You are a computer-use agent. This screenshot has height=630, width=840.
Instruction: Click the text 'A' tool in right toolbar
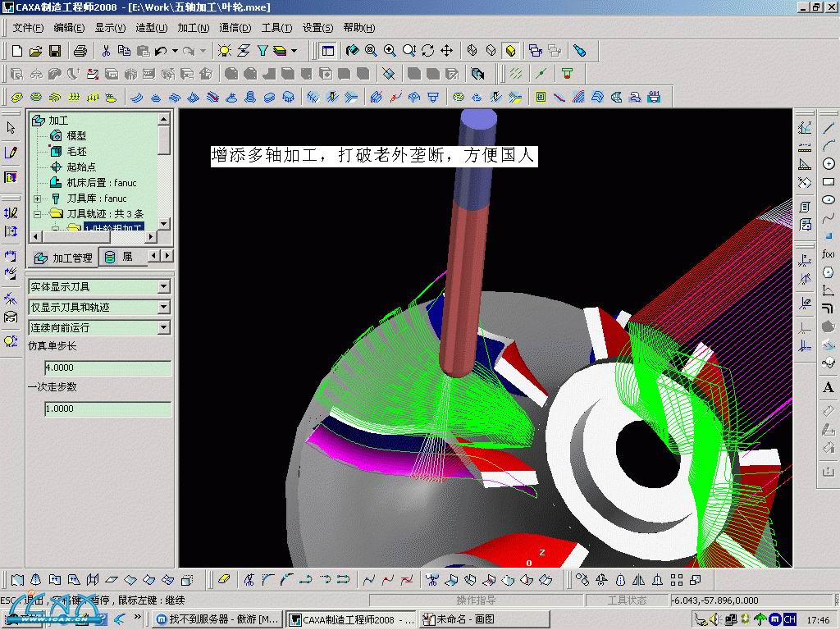coord(829,387)
